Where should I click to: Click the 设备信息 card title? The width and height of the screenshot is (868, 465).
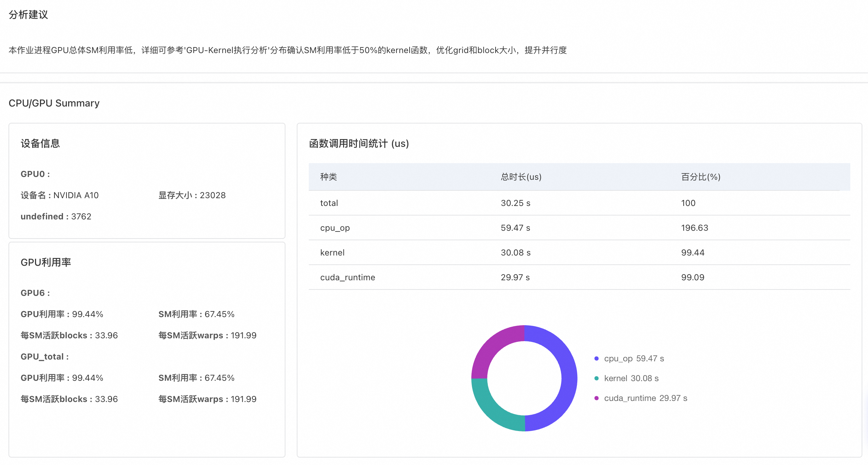click(40, 143)
